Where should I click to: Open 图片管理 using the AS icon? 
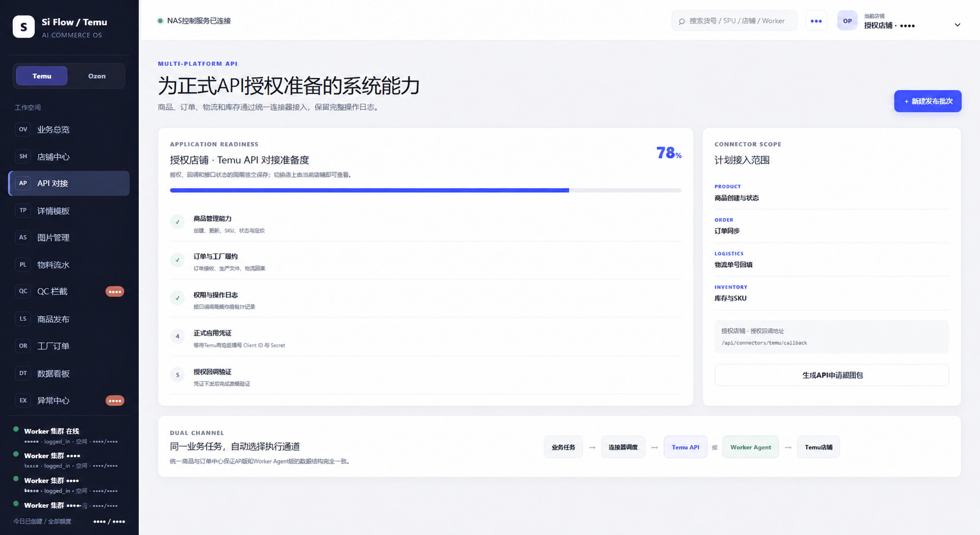[x=23, y=237]
